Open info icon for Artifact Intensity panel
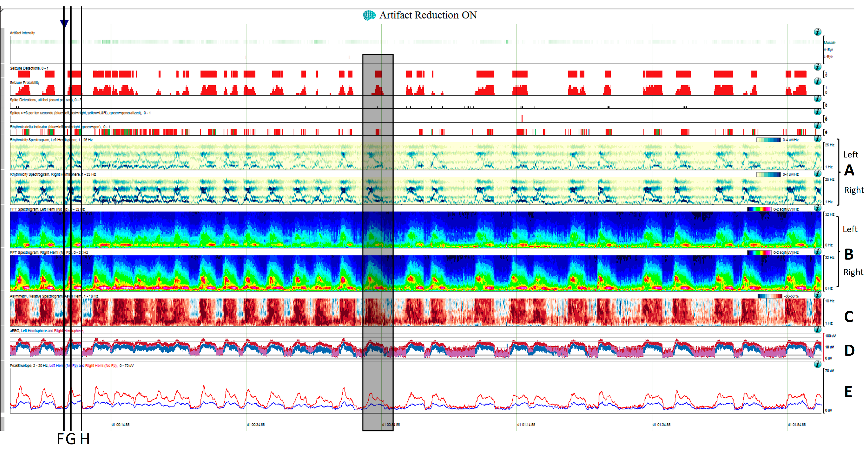868x452 pixels. click(818, 32)
